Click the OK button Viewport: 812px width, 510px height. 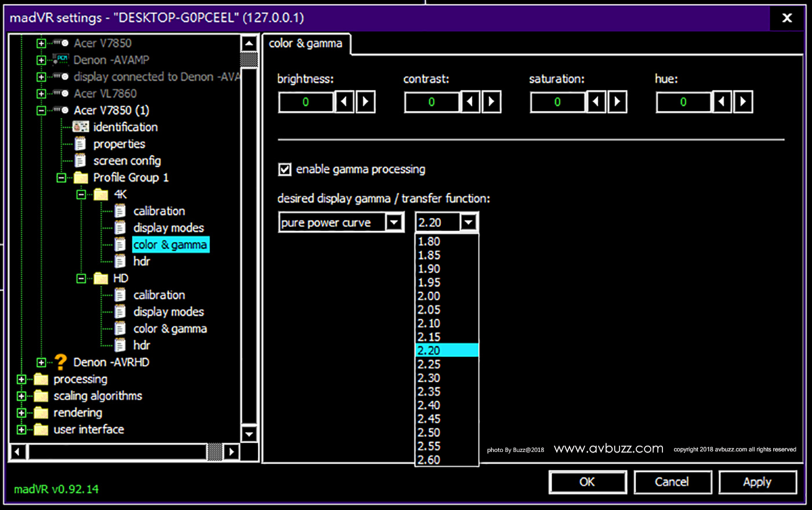pyautogui.click(x=587, y=482)
